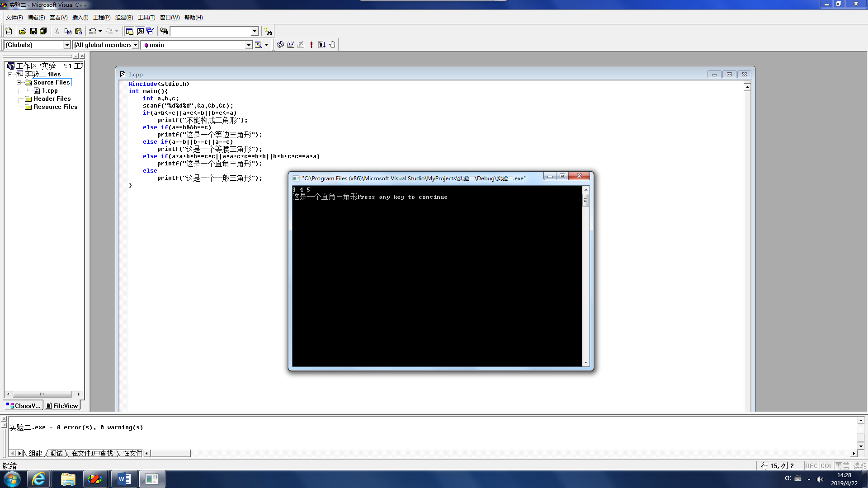This screenshot has width=868, height=488.
Task: Insert breakpoint with hand icon
Action: click(x=332, y=45)
